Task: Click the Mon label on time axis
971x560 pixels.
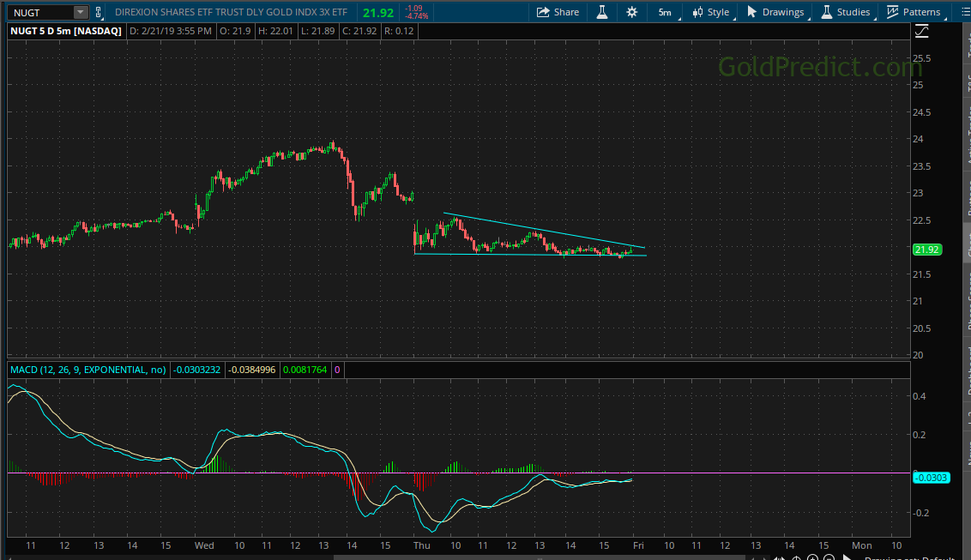Action: [862, 545]
